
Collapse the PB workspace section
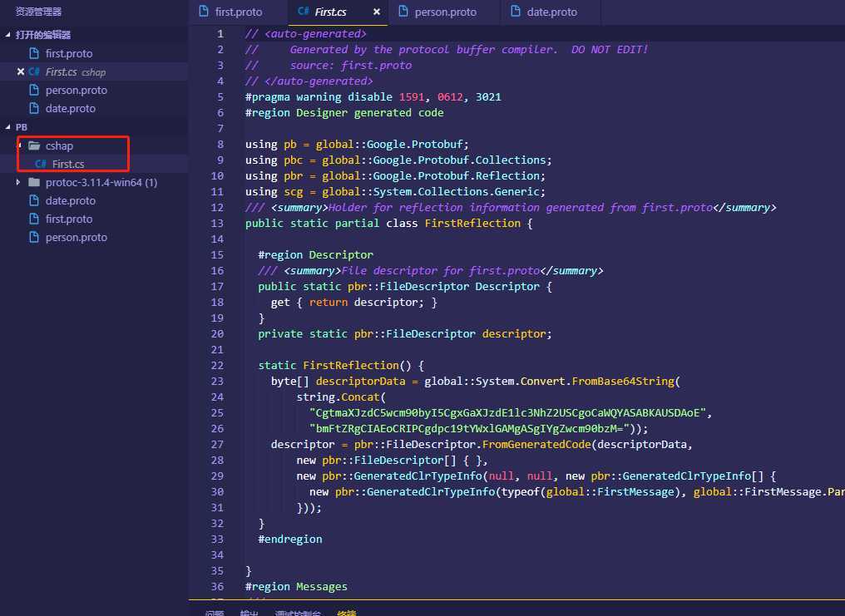7,127
